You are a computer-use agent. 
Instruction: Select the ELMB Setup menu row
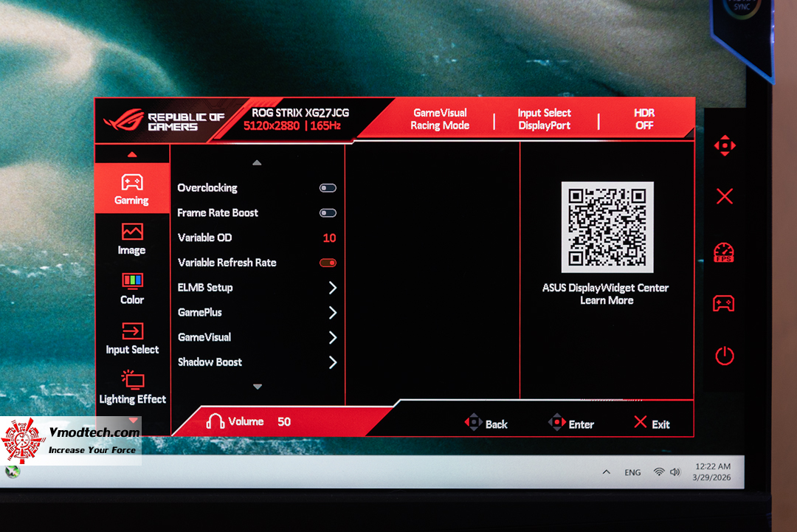pyautogui.click(x=258, y=288)
